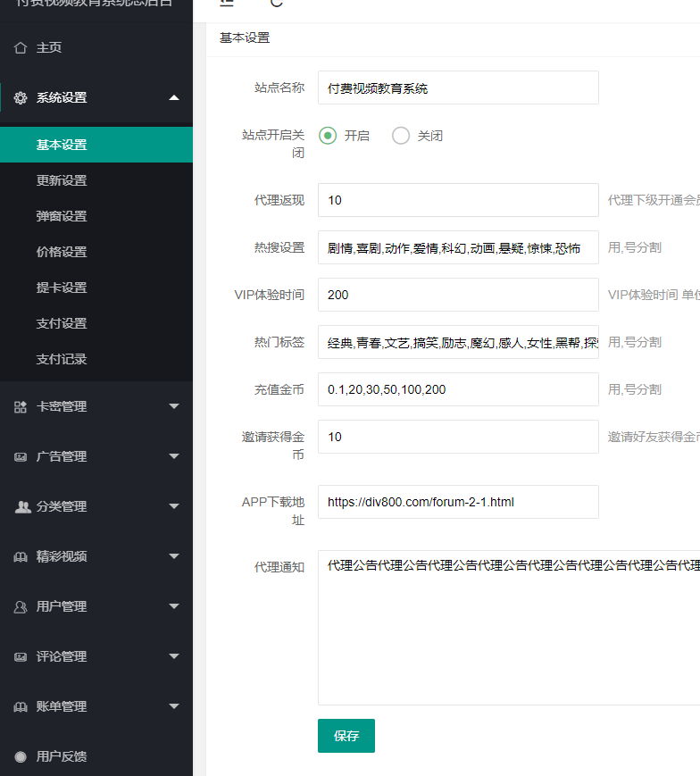Click into the 代理通知 text area
This screenshot has width=700, height=776.
[509, 634]
